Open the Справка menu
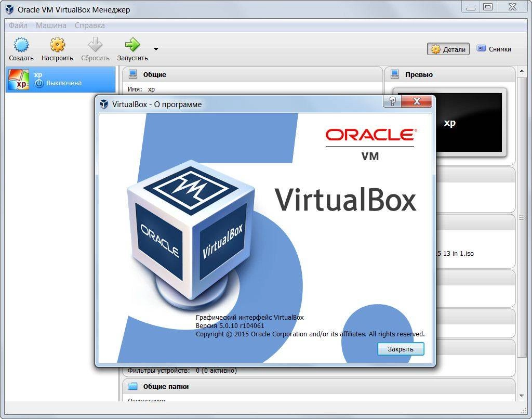The image size is (532, 419). tap(89, 25)
